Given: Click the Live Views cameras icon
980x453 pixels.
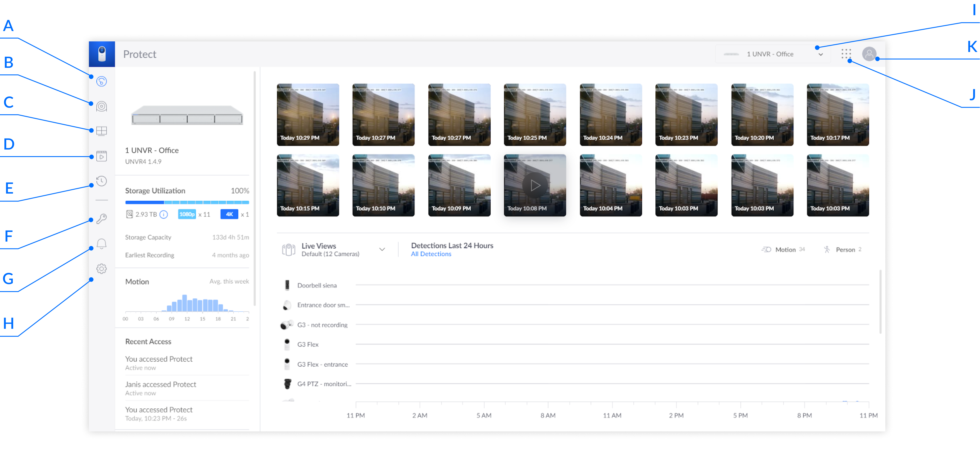Looking at the screenshot, I should pos(288,250).
